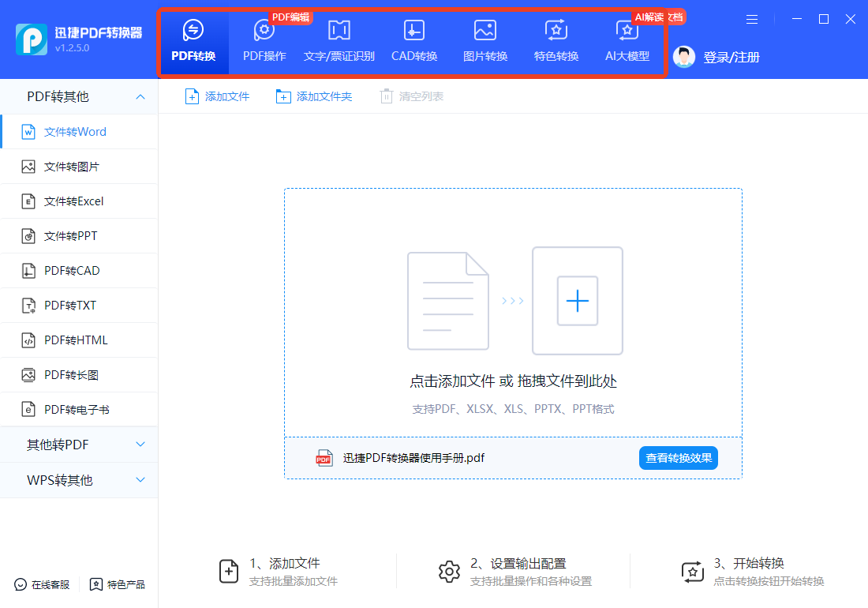Open the 文字/票证识别 scan icon
The height and width of the screenshot is (608, 868).
coord(339,30)
